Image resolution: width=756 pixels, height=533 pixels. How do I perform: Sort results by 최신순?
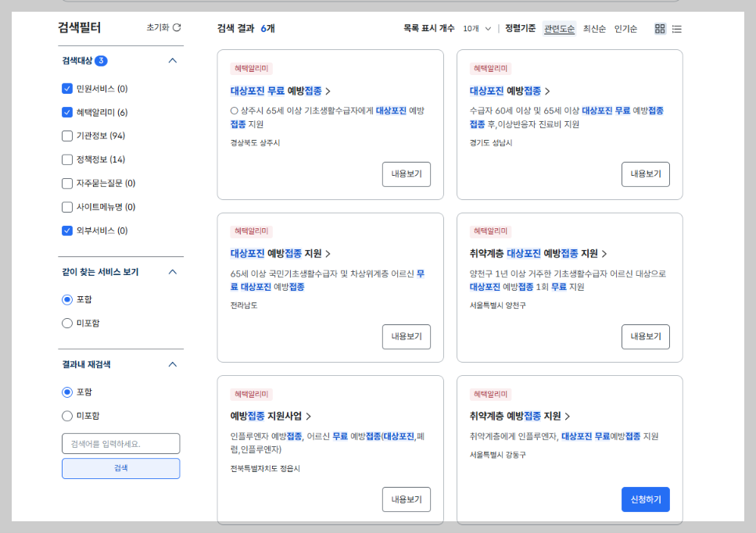pos(594,29)
